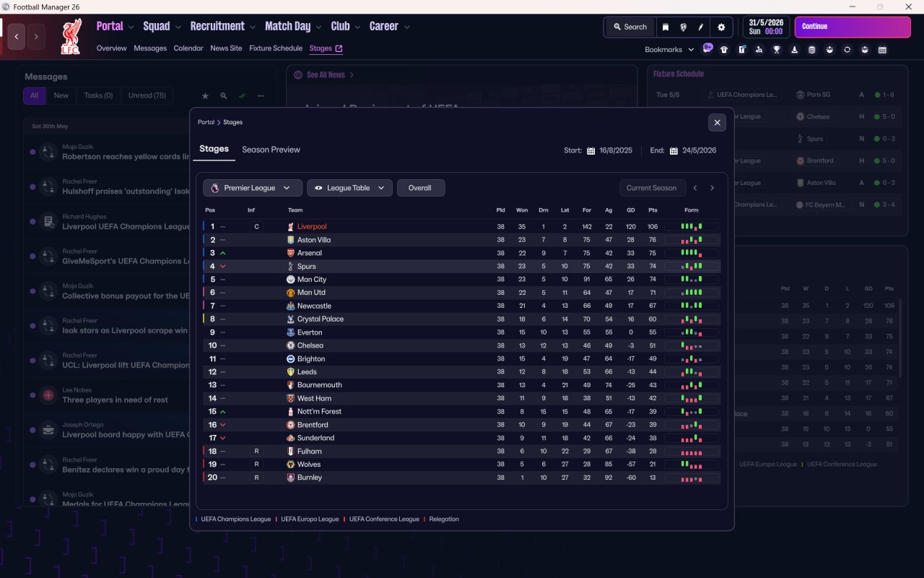924x578 pixels.
Task: Open the calendar grid icon shortcut
Action: coord(882,50)
